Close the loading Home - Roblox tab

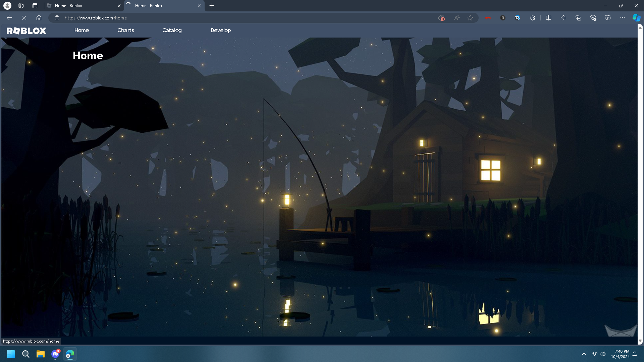[199, 6]
